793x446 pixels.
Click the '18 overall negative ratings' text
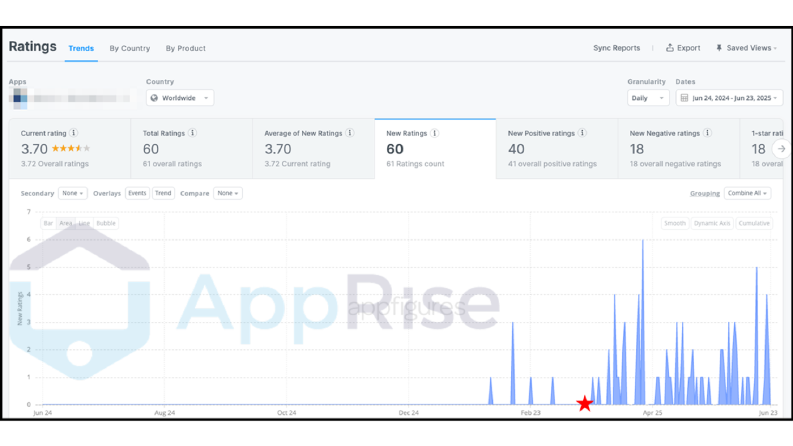(675, 164)
